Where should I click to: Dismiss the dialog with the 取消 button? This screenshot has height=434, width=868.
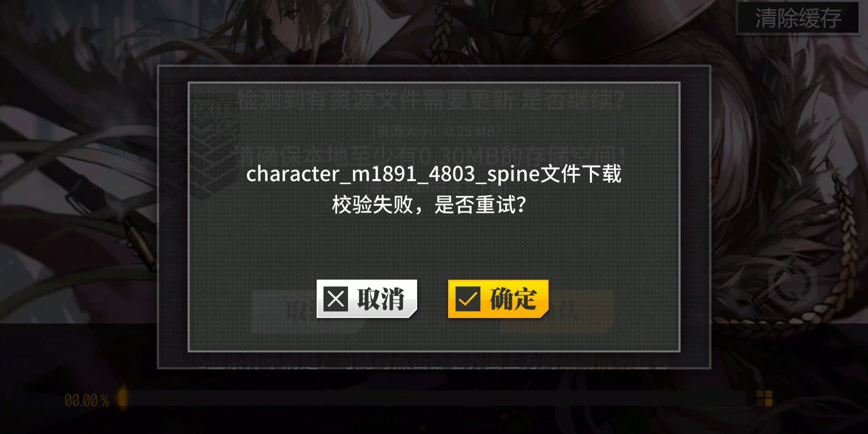(367, 299)
